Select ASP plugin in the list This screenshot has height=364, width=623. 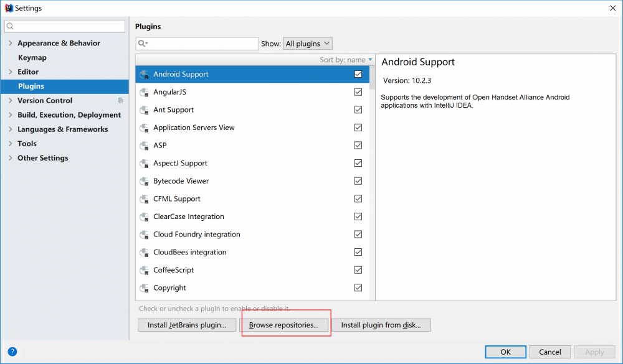(x=160, y=146)
